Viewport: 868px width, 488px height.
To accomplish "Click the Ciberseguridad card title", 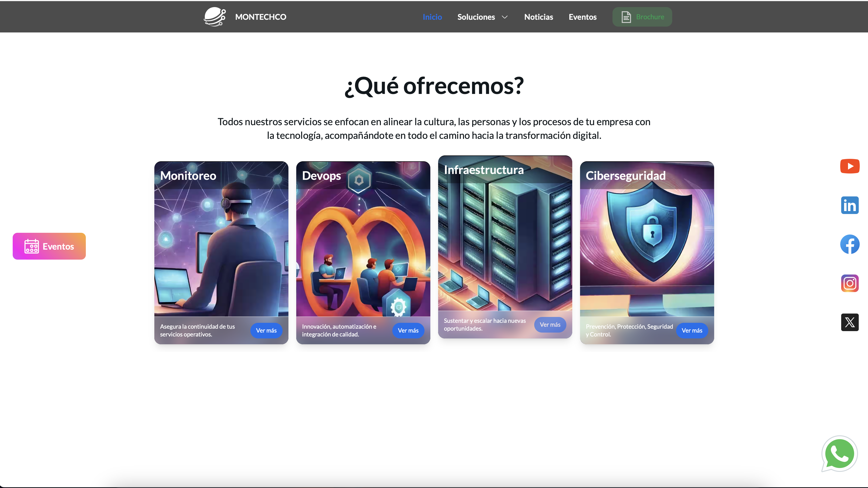I will (x=625, y=176).
